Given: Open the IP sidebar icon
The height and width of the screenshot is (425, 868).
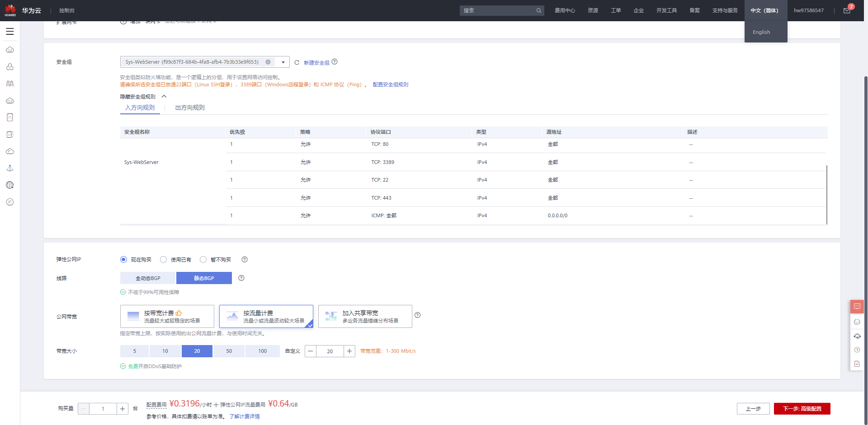Looking at the screenshot, I should (10, 202).
